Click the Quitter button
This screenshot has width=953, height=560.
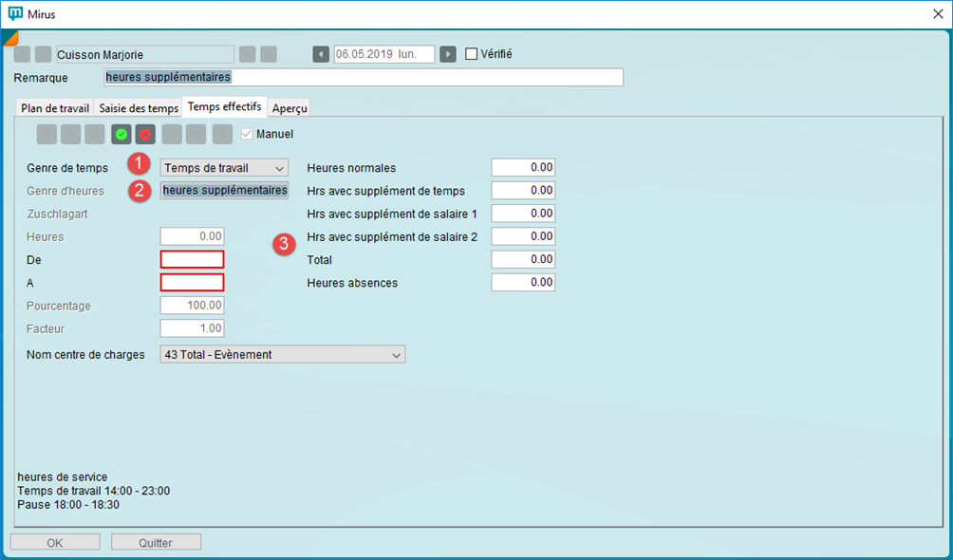(156, 543)
